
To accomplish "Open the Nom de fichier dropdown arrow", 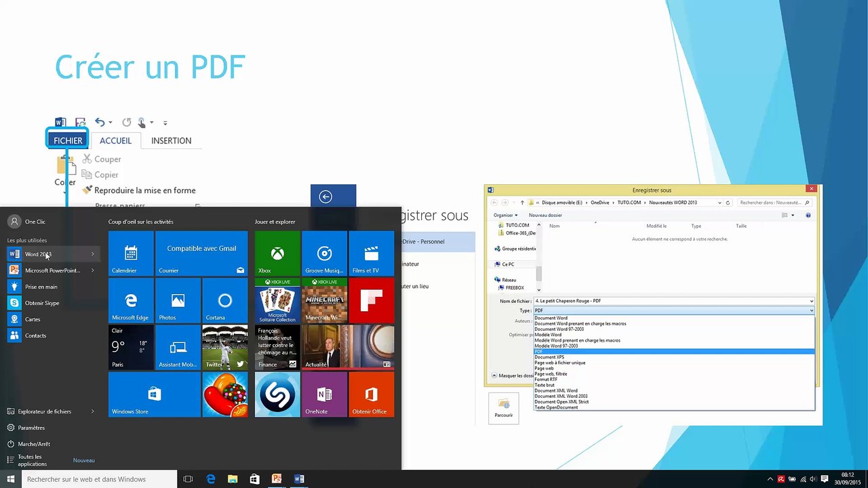I will tap(811, 301).
